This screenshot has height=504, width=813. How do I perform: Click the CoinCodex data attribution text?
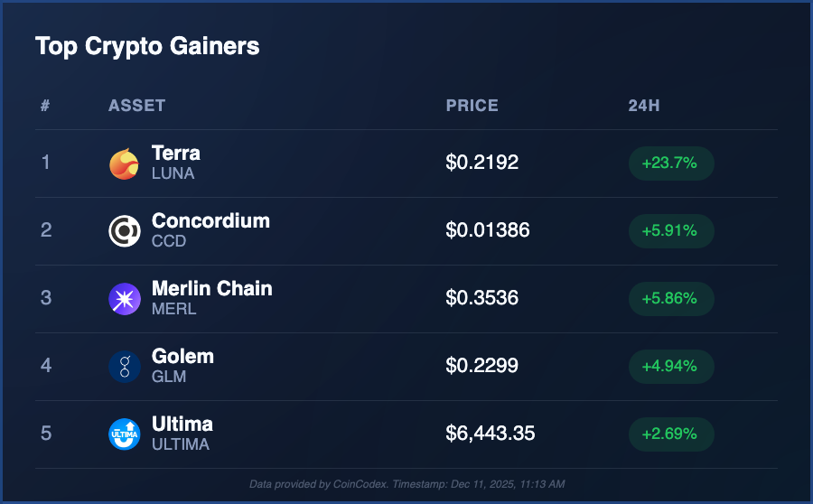click(406, 485)
